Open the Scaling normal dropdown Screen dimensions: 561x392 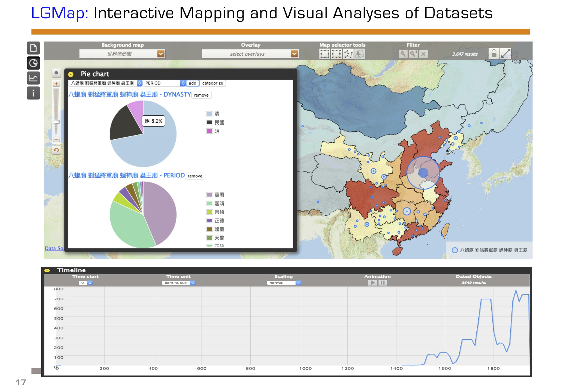pyautogui.click(x=284, y=283)
